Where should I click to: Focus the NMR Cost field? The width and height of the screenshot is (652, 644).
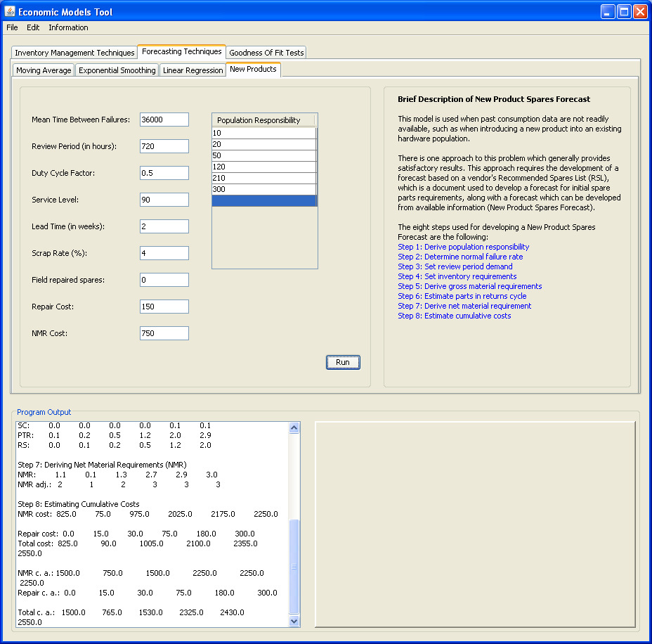pos(164,333)
